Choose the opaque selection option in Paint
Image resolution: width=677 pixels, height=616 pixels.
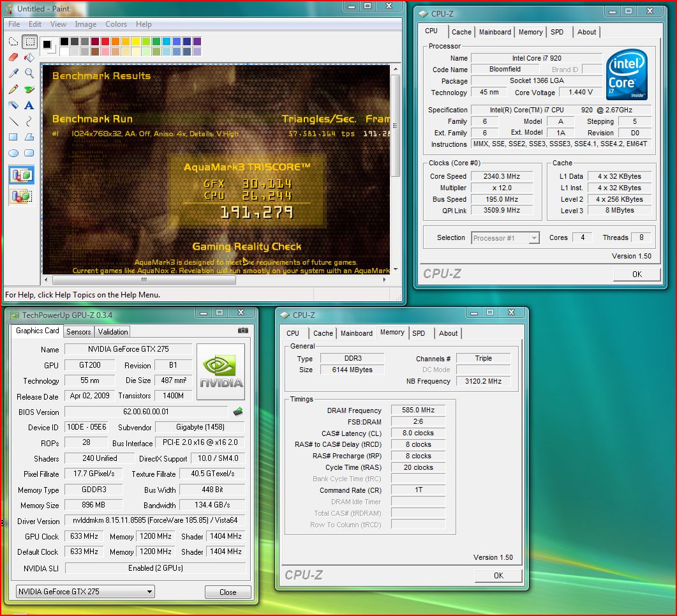point(22,176)
